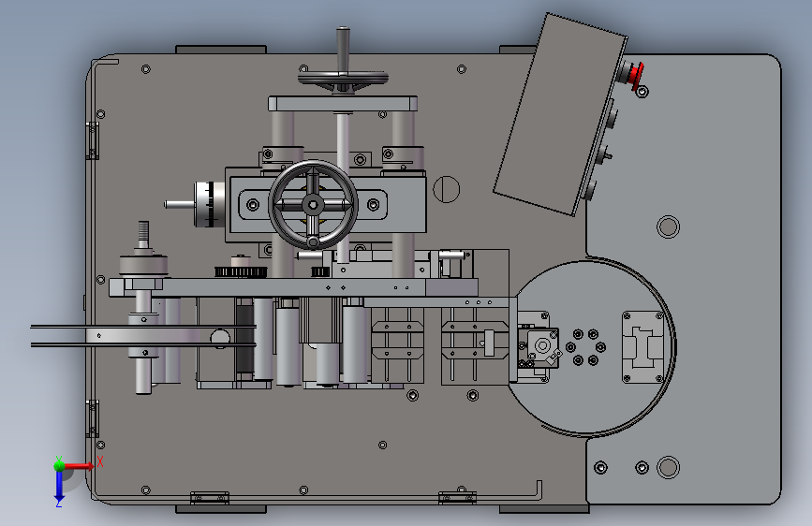Viewport: 812px width, 526px height.
Task: Click the red X axis arrow of the triad
Action: pos(78,466)
